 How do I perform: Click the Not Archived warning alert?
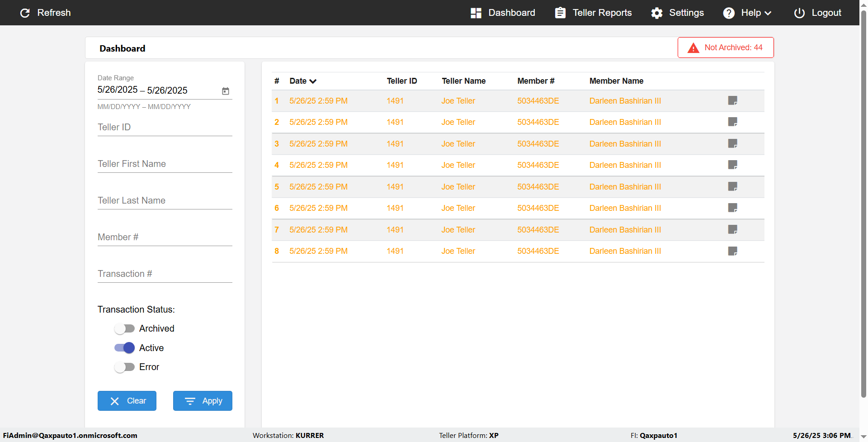(725, 48)
